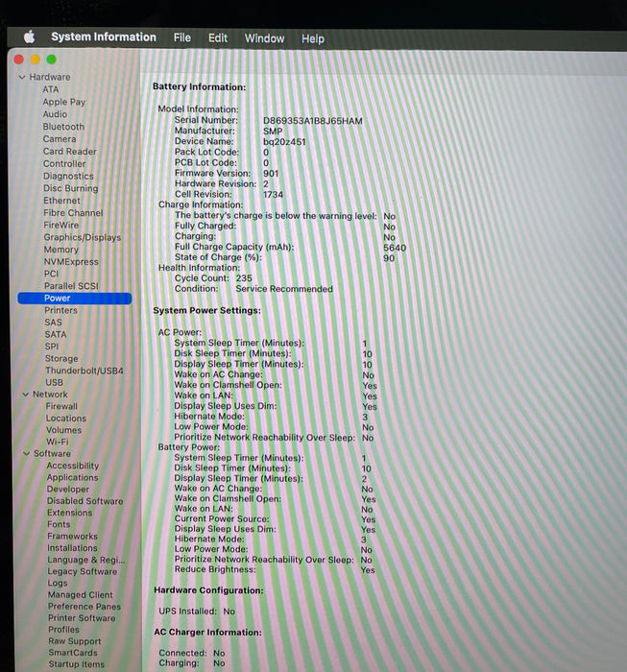Image resolution: width=627 pixels, height=672 pixels.
Task: Select Wi-Fi under Network
Action: click(x=58, y=442)
